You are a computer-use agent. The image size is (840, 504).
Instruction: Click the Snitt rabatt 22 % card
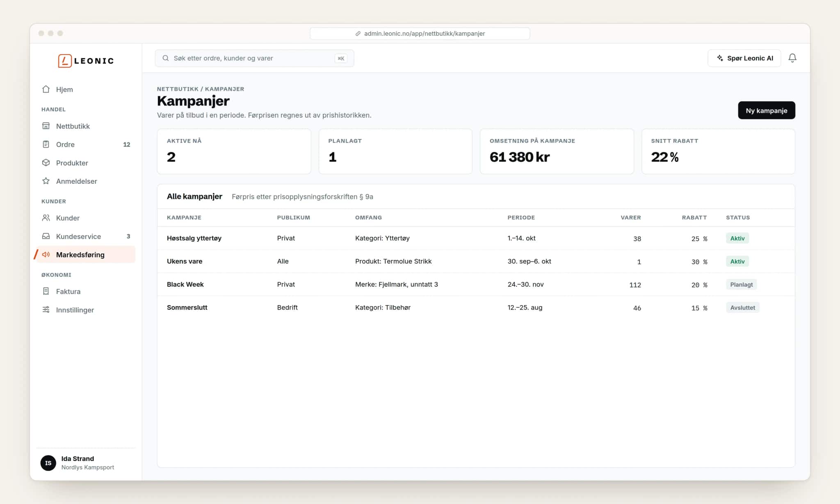718,151
